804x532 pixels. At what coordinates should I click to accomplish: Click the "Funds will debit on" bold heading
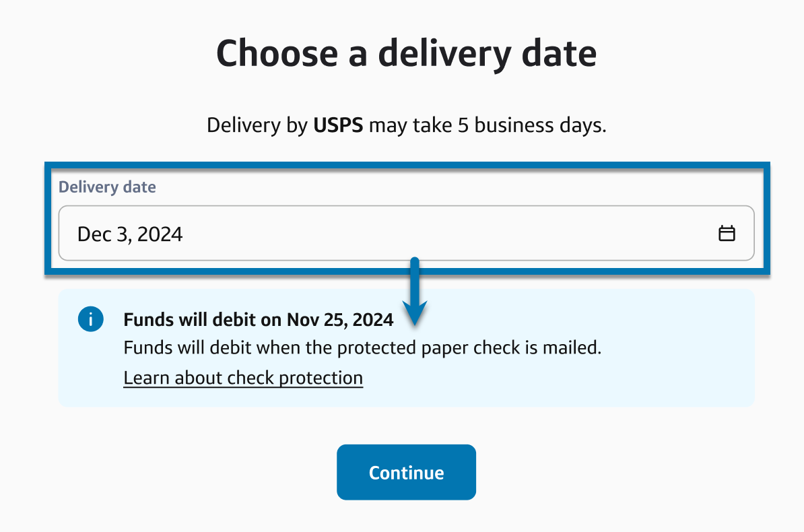coord(203,319)
